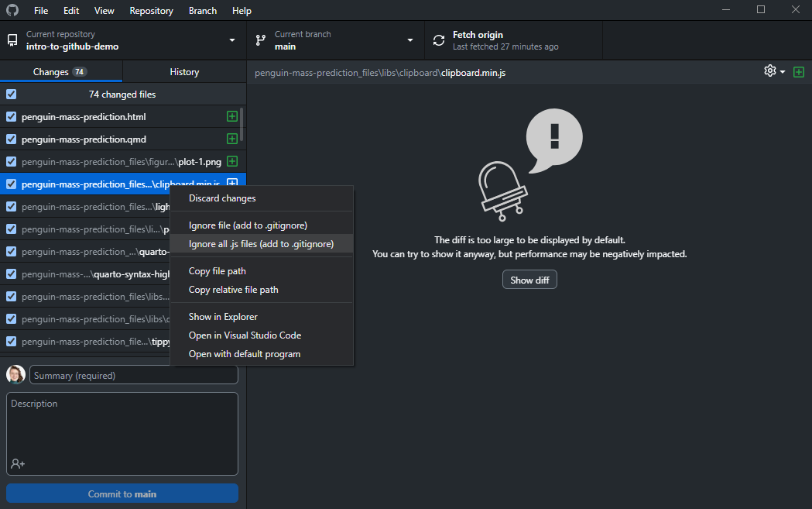Click the green added-file icon top right
812x509 pixels.
(799, 71)
